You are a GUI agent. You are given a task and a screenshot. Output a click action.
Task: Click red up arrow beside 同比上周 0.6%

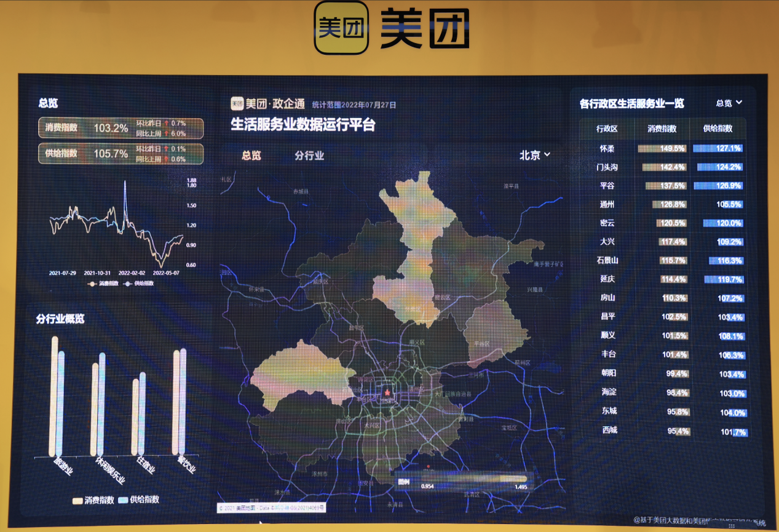165,159
